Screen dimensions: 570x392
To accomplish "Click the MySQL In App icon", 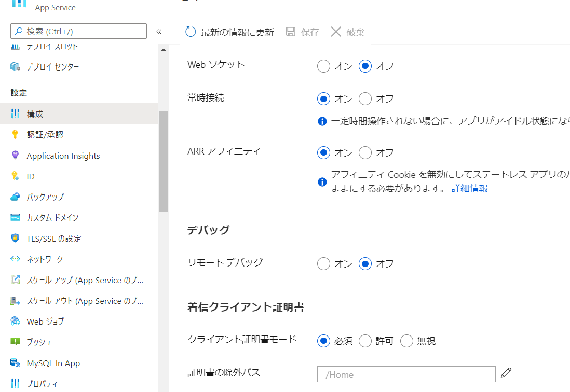I will point(15,362).
